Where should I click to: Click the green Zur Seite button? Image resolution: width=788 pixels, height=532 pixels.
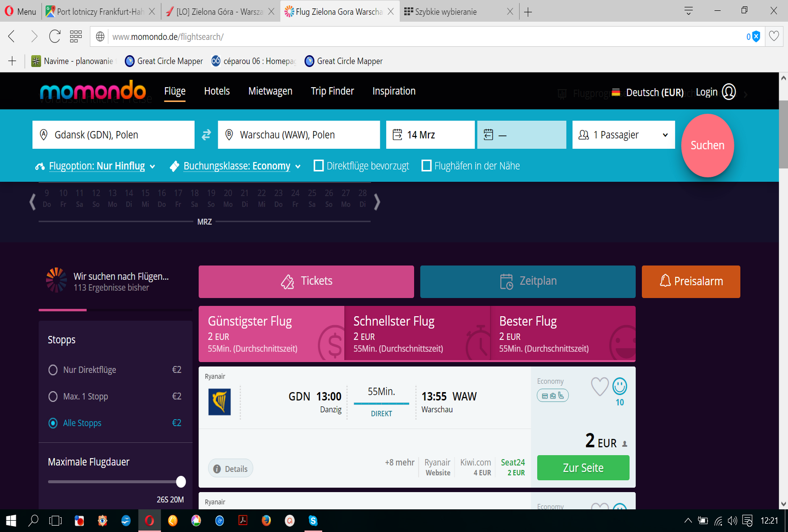[583, 467]
